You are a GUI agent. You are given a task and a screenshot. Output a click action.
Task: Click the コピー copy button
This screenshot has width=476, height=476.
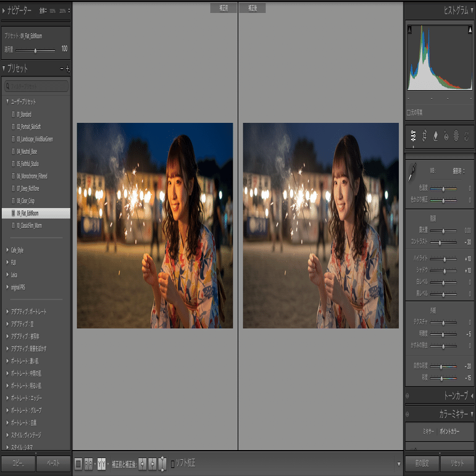[18, 463]
